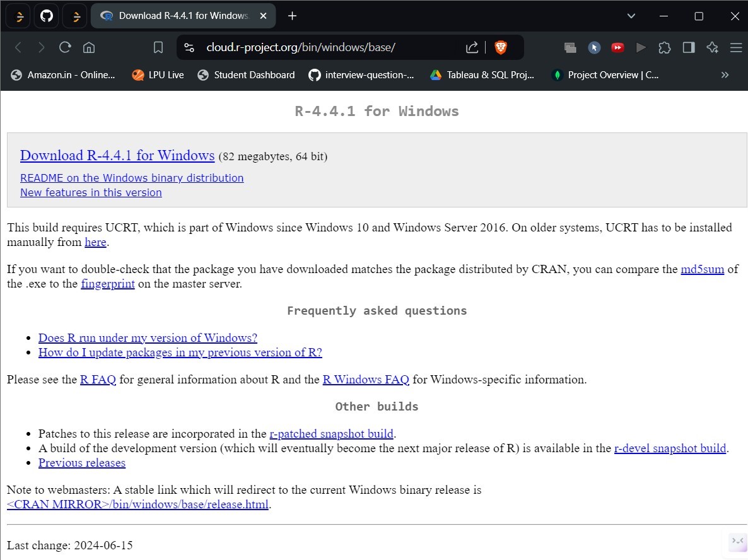Click the 'R-4.4.1 for Windows' page heading
Image resolution: width=748 pixels, height=560 pixels.
click(x=377, y=111)
